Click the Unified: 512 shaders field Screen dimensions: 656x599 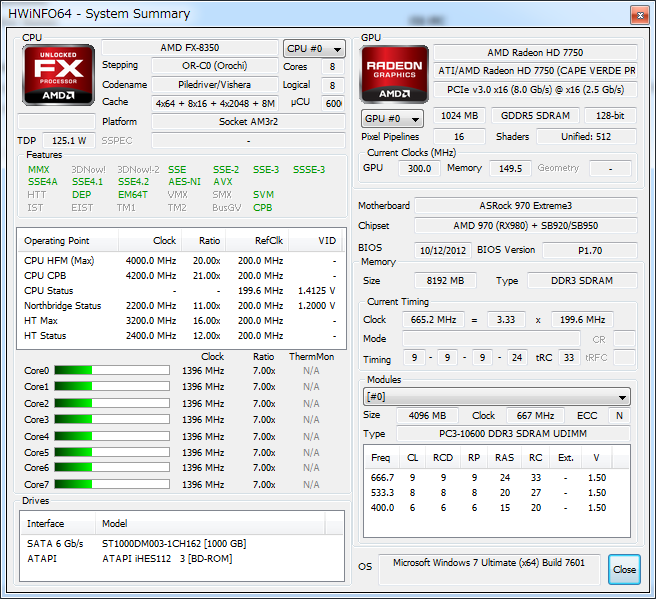coord(586,136)
